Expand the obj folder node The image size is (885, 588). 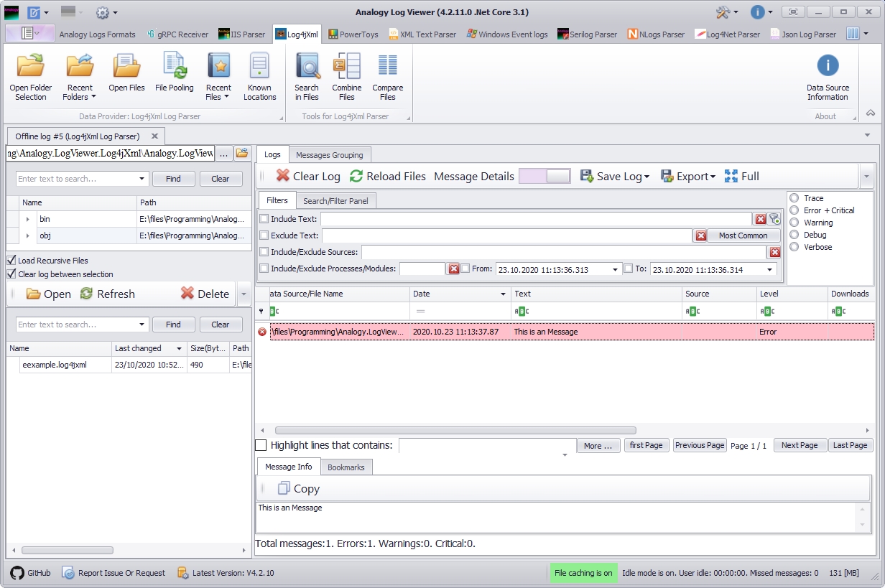(x=28, y=235)
